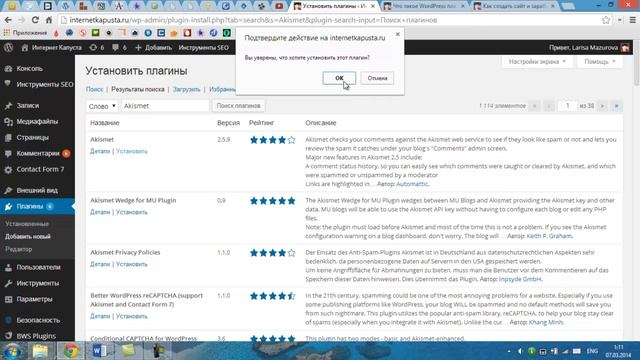Image resolution: width=640 pixels, height=360 pixels.
Task: Open updates counter in admin bar
Action: pos(97,47)
